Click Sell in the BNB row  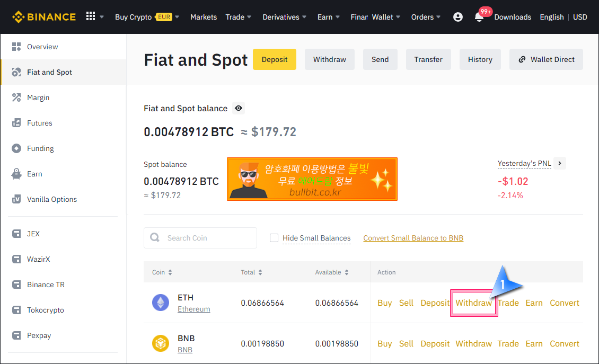406,343
